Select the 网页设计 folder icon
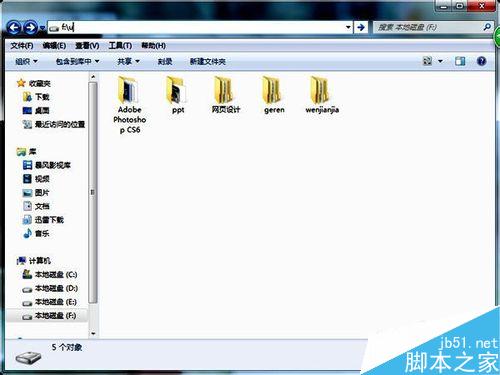 pyautogui.click(x=225, y=89)
